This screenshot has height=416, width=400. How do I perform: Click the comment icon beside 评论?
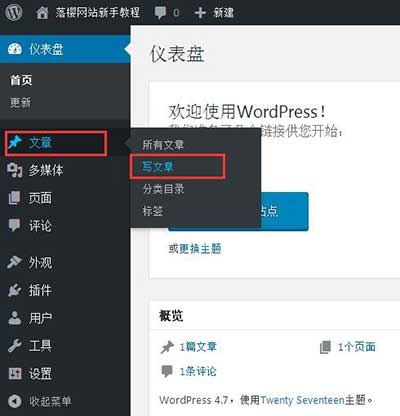point(14,225)
